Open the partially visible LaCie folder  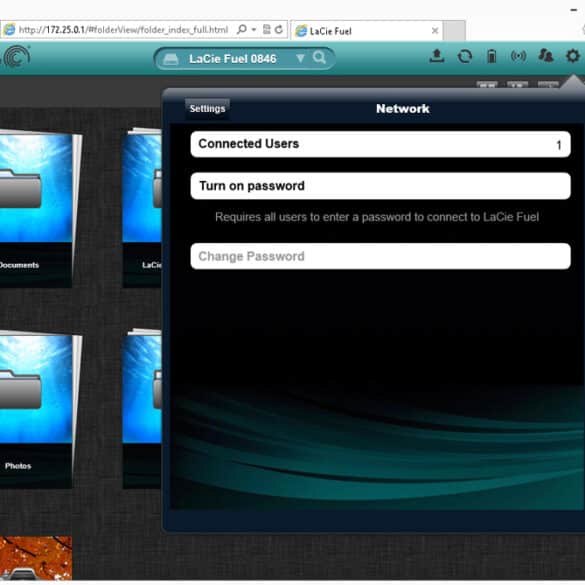142,208
